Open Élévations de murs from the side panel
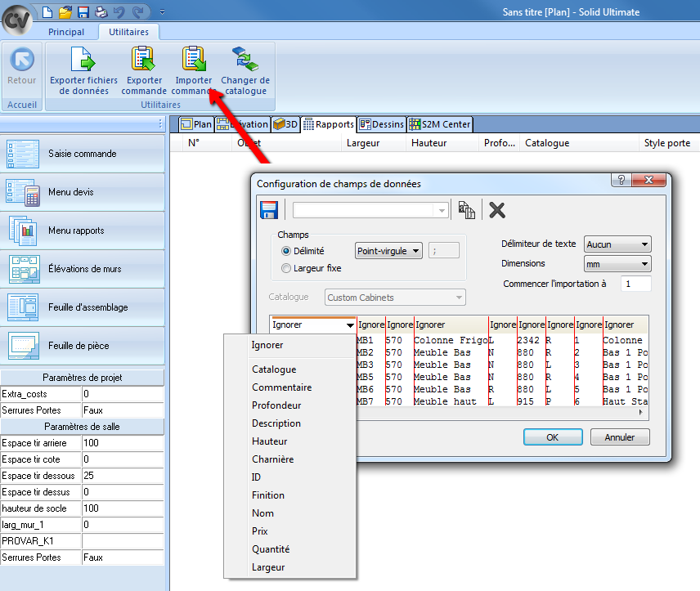Screen dimensions: 700x591 pyautogui.click(x=83, y=269)
